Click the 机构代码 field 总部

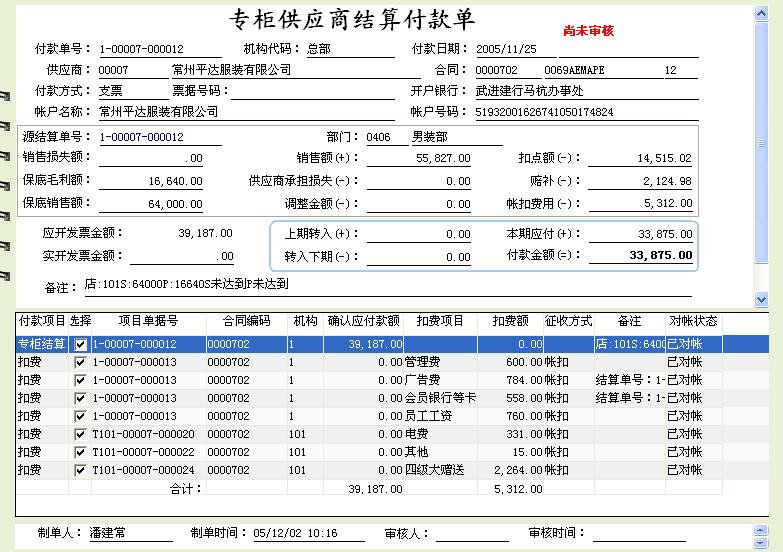coord(350,49)
